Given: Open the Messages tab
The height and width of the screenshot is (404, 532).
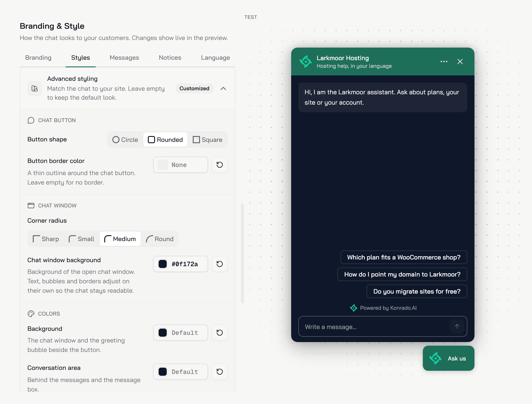Looking at the screenshot, I should (124, 58).
